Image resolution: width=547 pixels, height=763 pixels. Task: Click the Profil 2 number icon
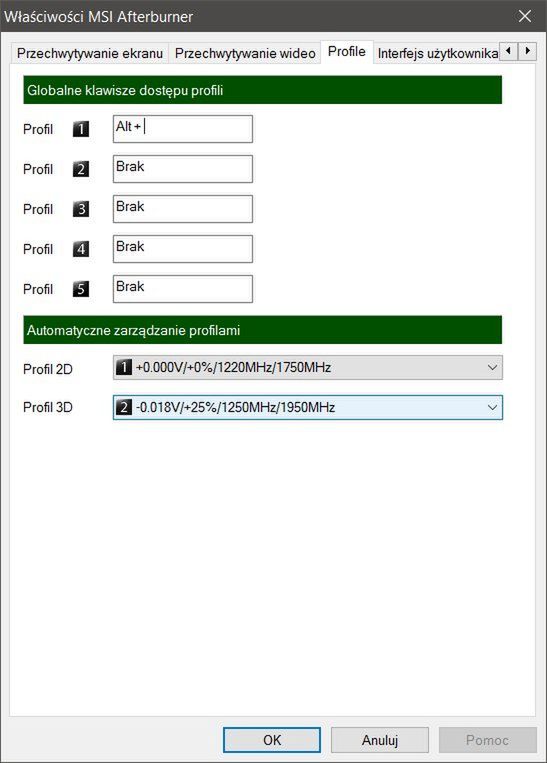click(x=81, y=169)
